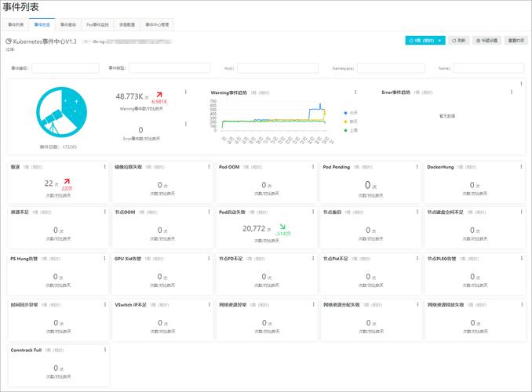The height and width of the screenshot is (392, 532).
Task: Open the more menu on the 22-count eviction card
Action: coord(105,166)
